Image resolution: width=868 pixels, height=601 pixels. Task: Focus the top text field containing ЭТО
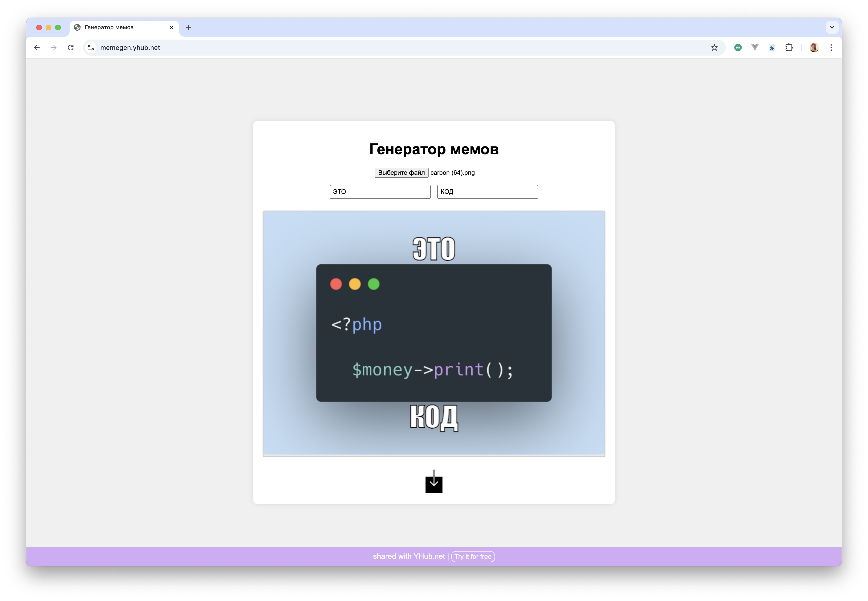(380, 192)
